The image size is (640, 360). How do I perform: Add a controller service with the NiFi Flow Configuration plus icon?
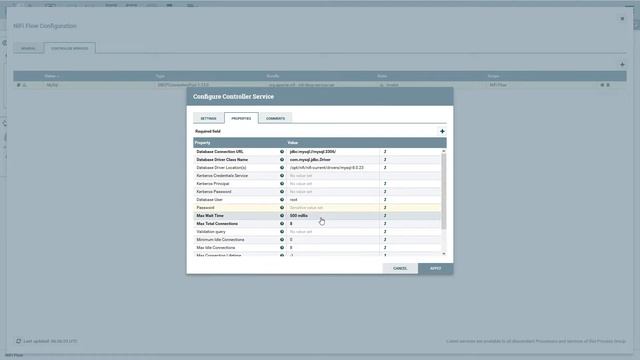point(622,64)
